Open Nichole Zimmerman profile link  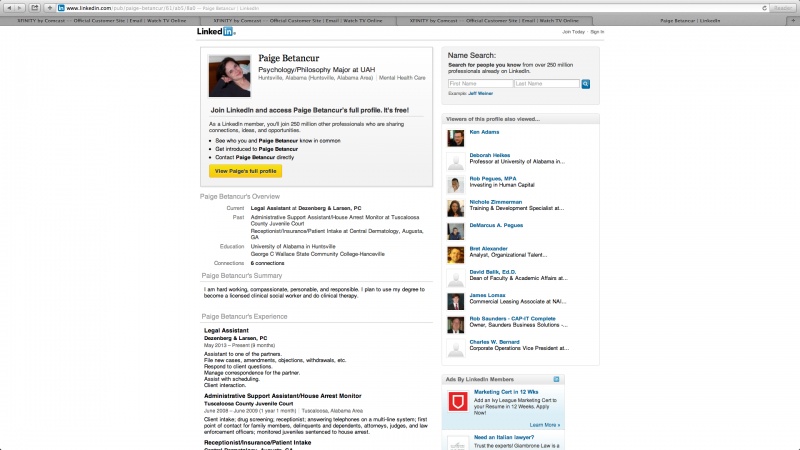click(495, 202)
